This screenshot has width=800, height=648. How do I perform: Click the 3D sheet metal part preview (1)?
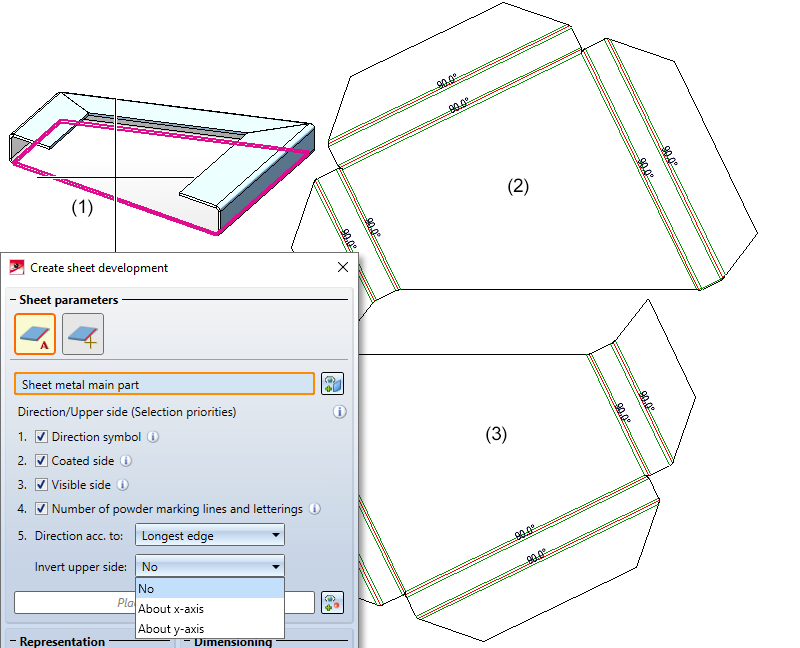point(162,163)
